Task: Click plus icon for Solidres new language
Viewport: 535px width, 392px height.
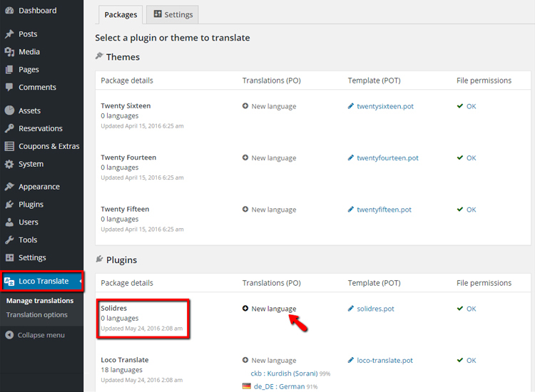Action: [245, 309]
